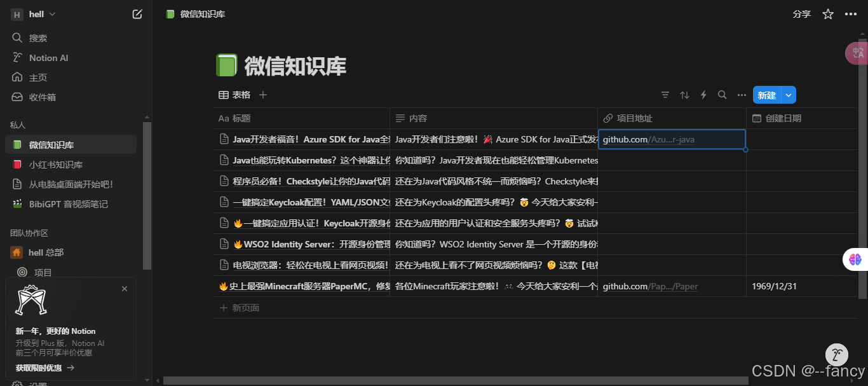Image resolution: width=868 pixels, height=386 pixels.
Task: Toggle the favorite star in top bar
Action: tap(828, 14)
